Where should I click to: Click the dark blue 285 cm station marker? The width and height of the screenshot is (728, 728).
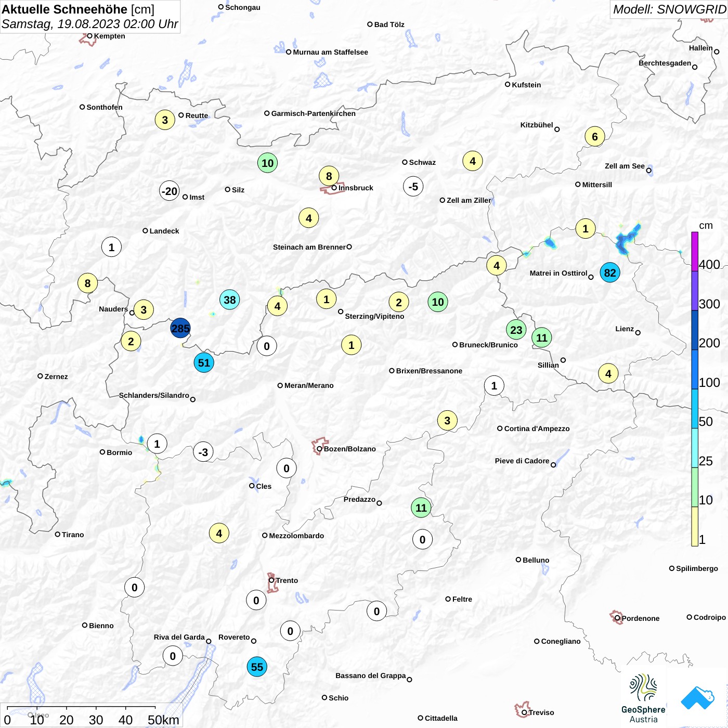click(180, 328)
